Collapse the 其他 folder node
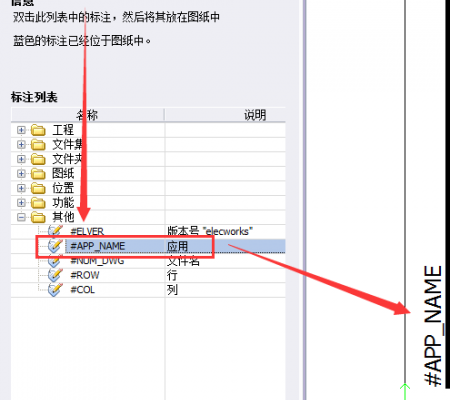The width and height of the screenshot is (450, 400). click(x=21, y=217)
